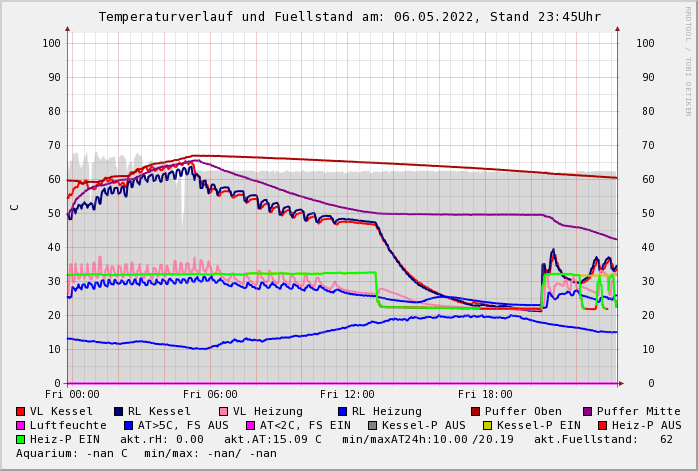Click the dark blue RL Kessel legend swatch
698x471 pixels.
click(x=118, y=411)
